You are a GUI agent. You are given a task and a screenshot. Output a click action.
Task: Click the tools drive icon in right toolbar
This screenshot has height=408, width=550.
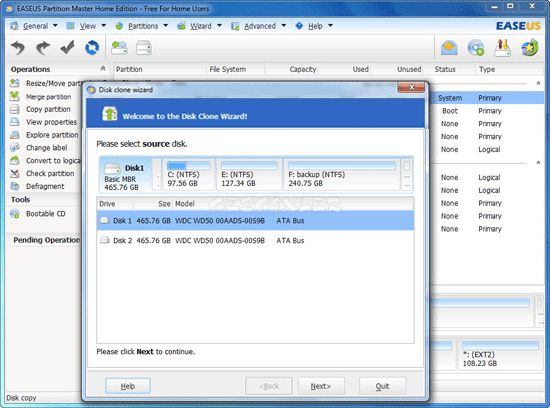(x=502, y=47)
